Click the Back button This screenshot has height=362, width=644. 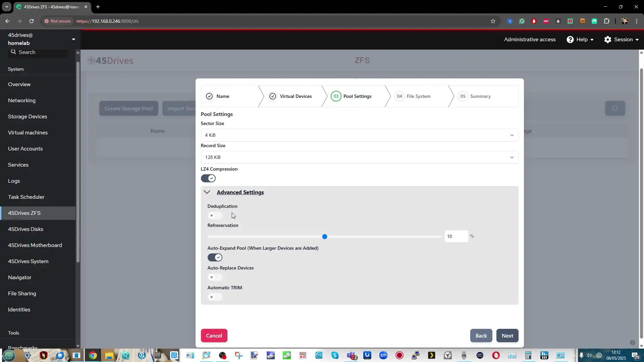pyautogui.click(x=481, y=336)
